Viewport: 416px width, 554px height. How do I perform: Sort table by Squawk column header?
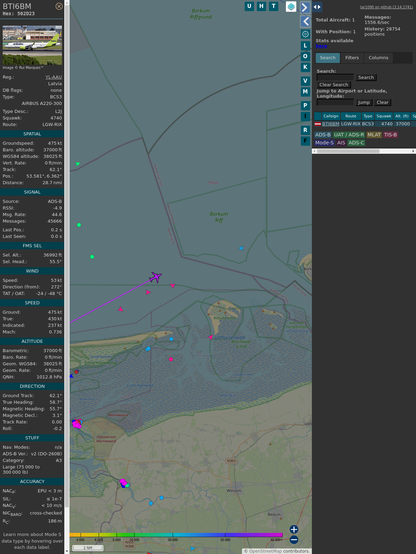(x=383, y=116)
